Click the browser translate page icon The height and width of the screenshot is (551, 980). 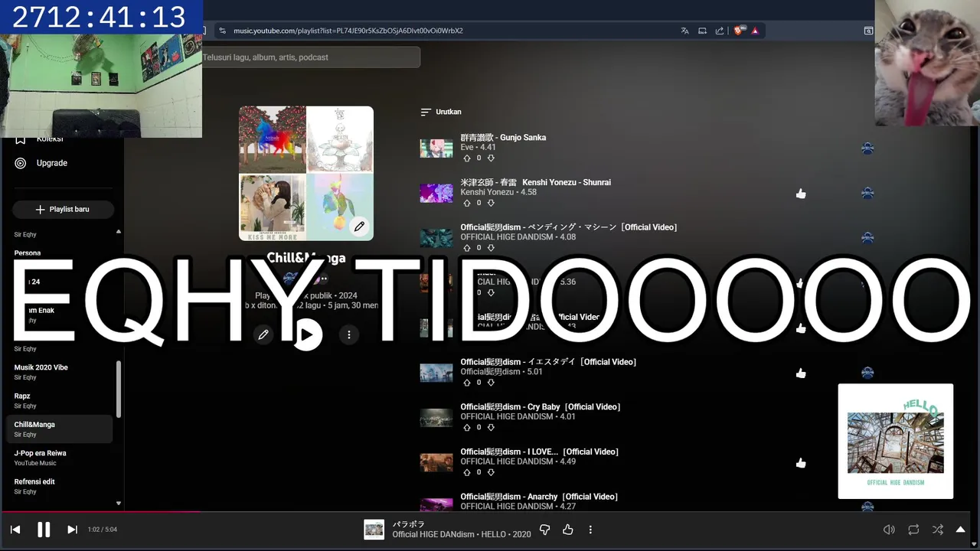(x=685, y=31)
